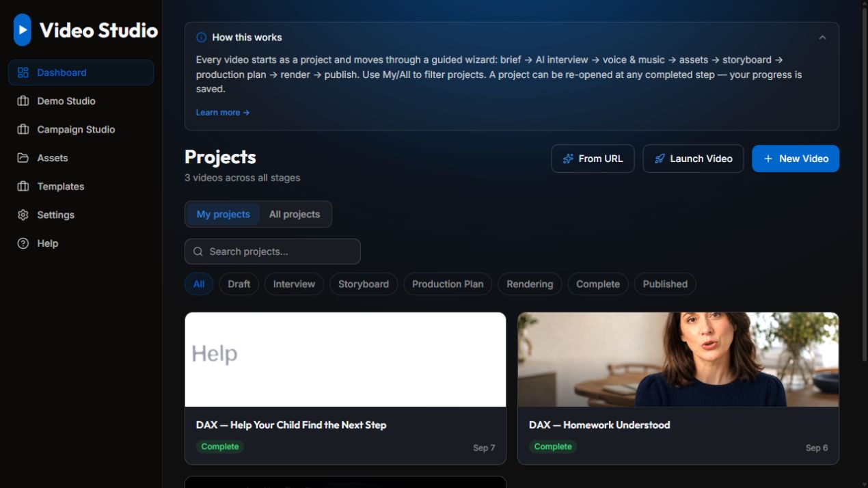Click the Help question mark icon
868x488 pixels.
[23, 243]
